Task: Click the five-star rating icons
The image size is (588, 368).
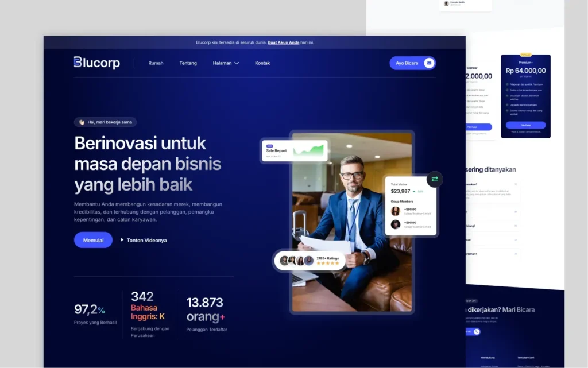Action: (x=327, y=264)
